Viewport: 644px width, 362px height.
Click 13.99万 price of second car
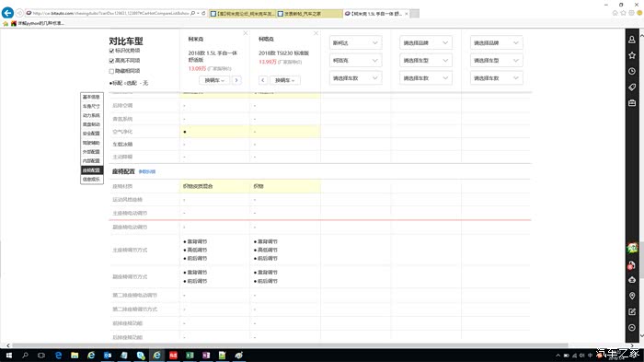point(268,62)
